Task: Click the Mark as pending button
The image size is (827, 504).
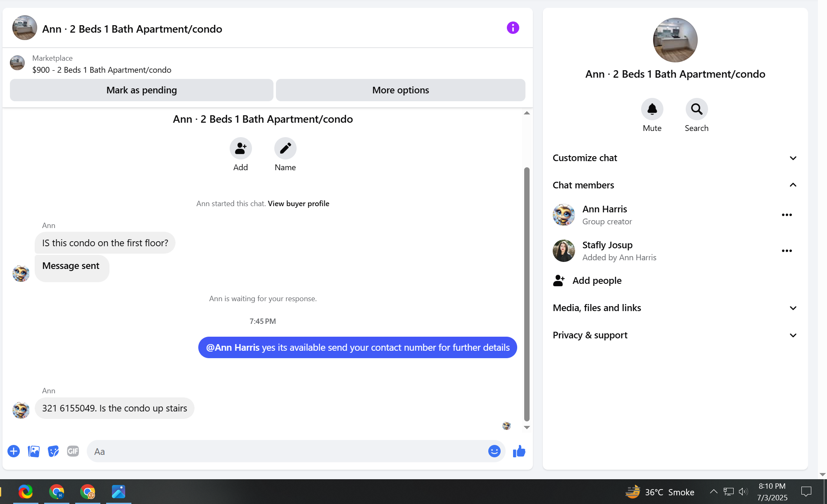Action: pyautogui.click(x=141, y=90)
